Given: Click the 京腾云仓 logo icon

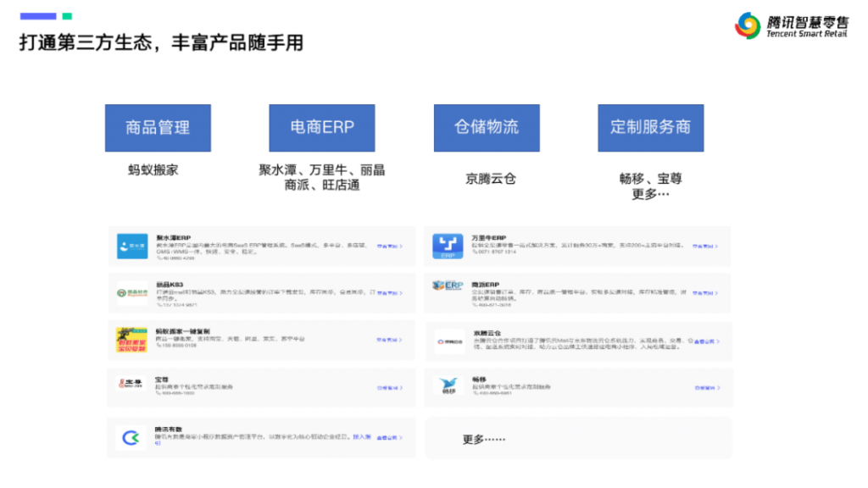Looking at the screenshot, I should tap(449, 341).
